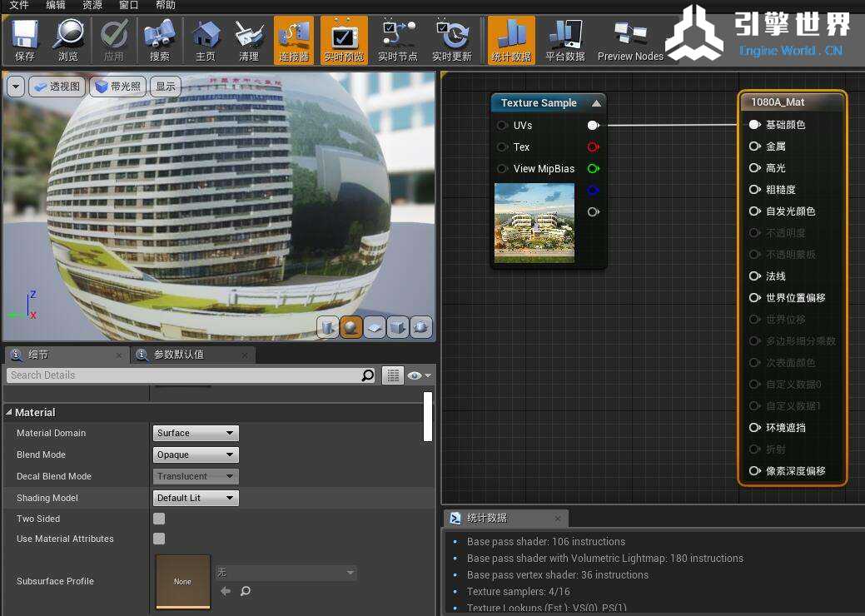The image size is (865, 616).
Task: Toggle 实时更新 live update in the toolbar
Action: (452, 40)
